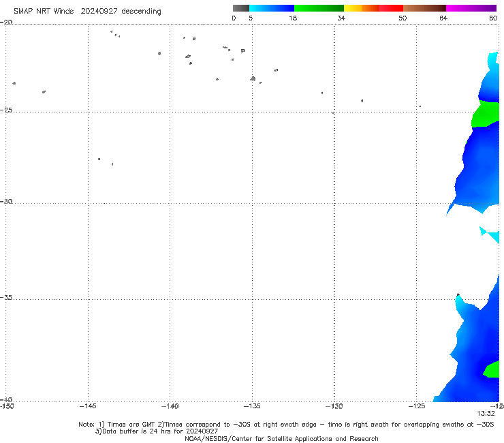The height and width of the screenshot is (443, 504).
Task: Click the color bar label '34'
Action: 341,18
